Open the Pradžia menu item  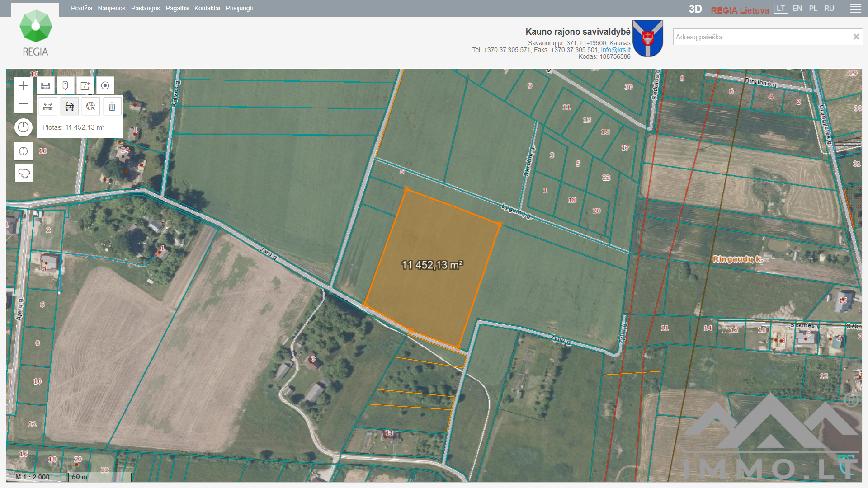click(81, 8)
